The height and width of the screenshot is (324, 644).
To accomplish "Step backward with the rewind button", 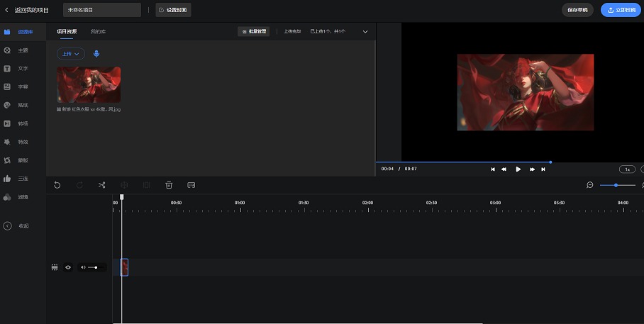I will tap(504, 169).
